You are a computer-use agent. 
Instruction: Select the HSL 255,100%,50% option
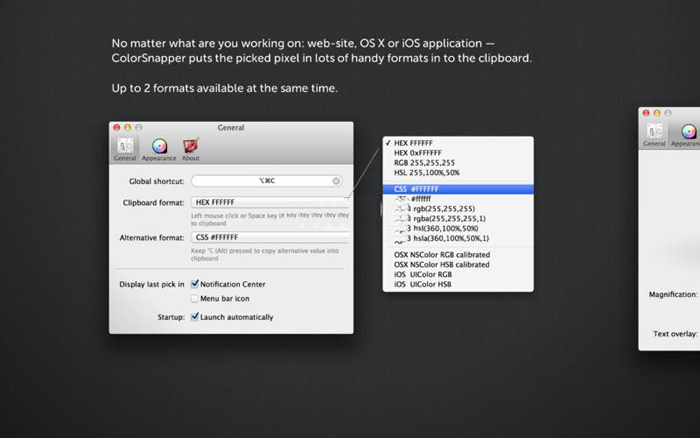429,173
